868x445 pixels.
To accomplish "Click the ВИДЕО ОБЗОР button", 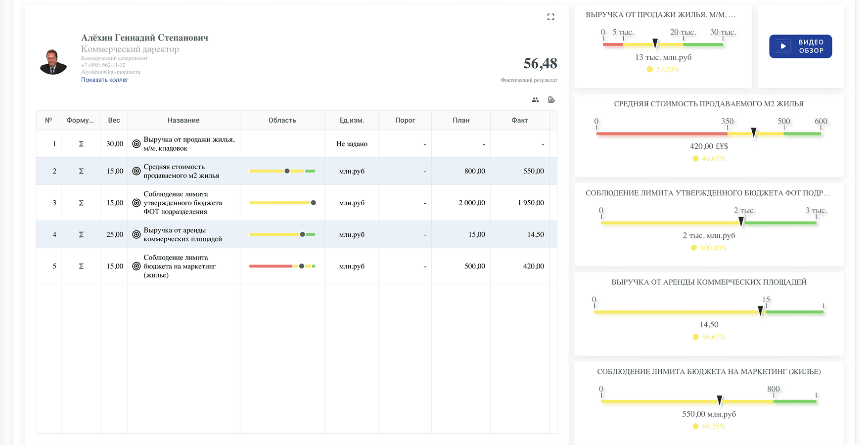I will point(800,46).
